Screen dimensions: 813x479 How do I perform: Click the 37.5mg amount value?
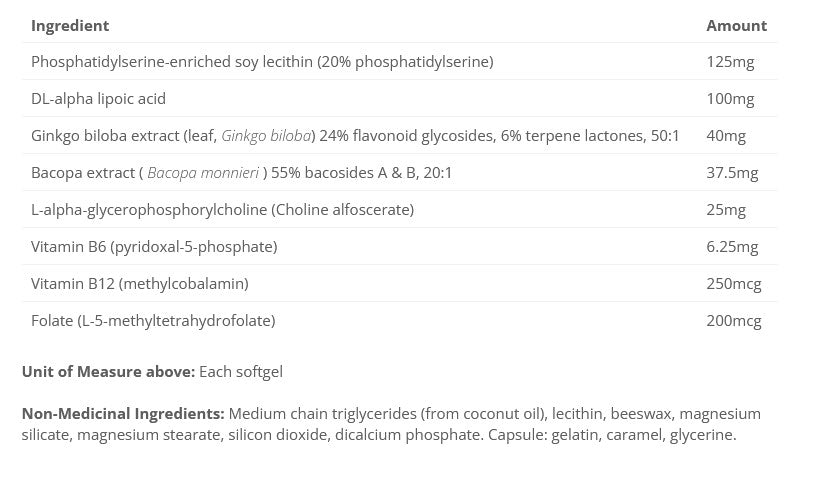(x=732, y=173)
